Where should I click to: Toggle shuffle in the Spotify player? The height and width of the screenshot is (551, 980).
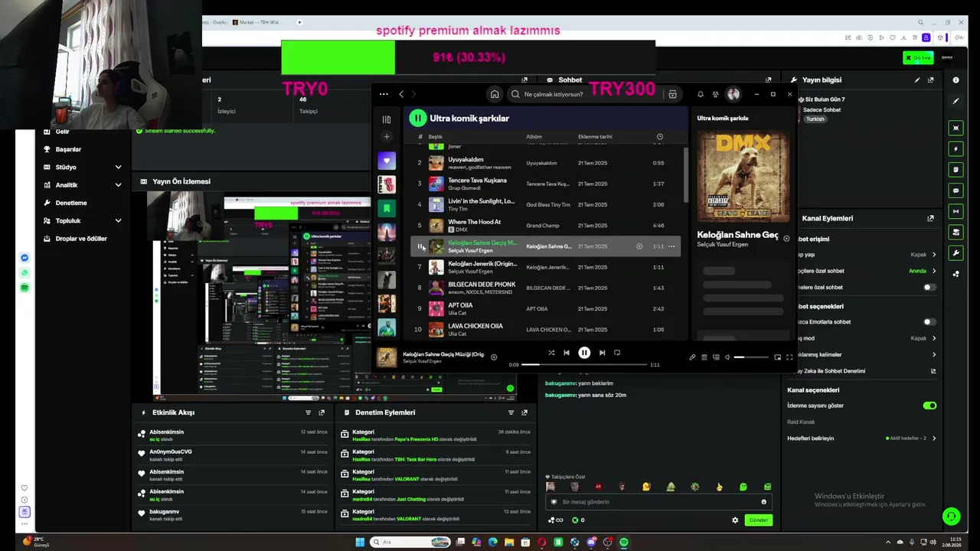coord(551,353)
